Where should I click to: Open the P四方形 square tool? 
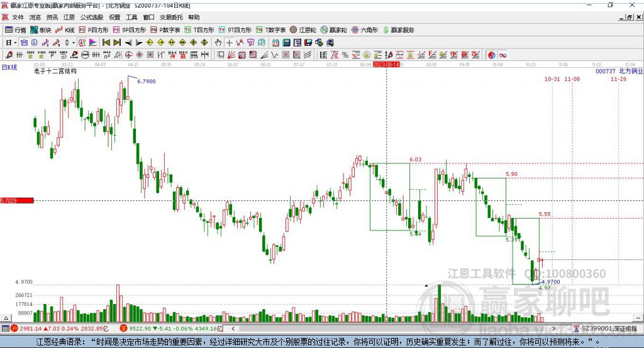click(94, 30)
